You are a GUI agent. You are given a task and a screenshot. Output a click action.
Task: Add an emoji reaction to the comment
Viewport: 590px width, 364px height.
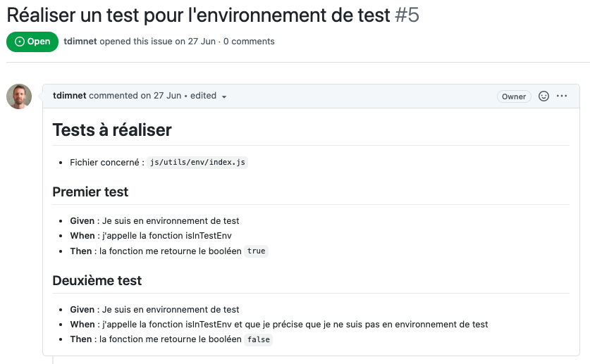coord(543,96)
